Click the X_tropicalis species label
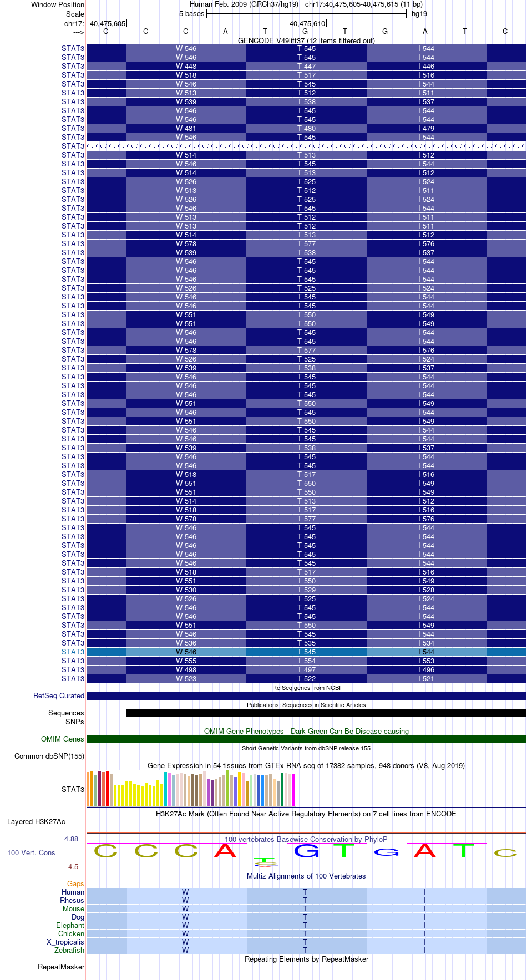 click(x=65, y=942)
